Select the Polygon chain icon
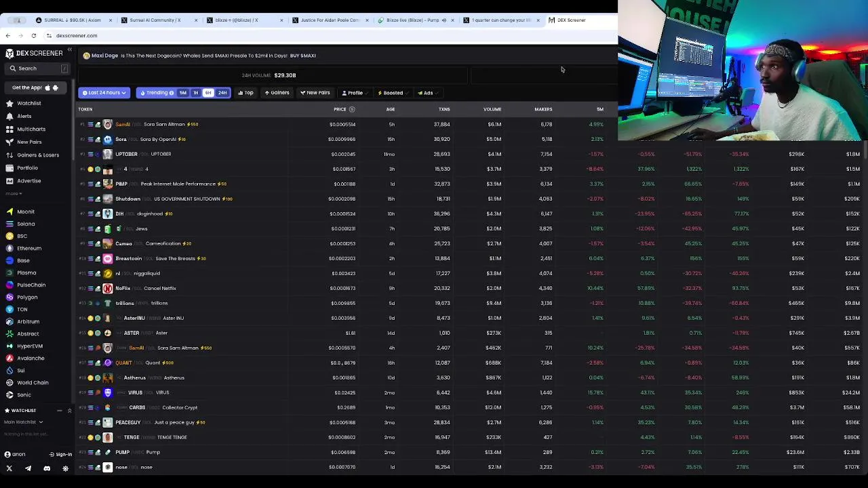Image resolution: width=868 pixels, height=488 pixels. point(9,297)
